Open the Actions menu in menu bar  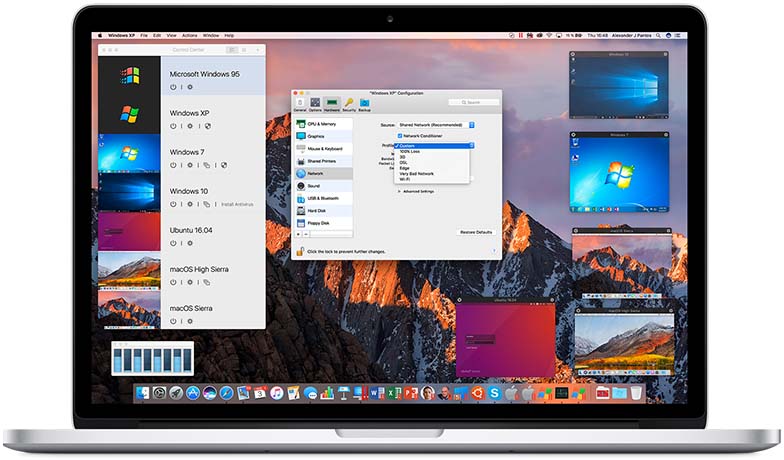coord(190,36)
